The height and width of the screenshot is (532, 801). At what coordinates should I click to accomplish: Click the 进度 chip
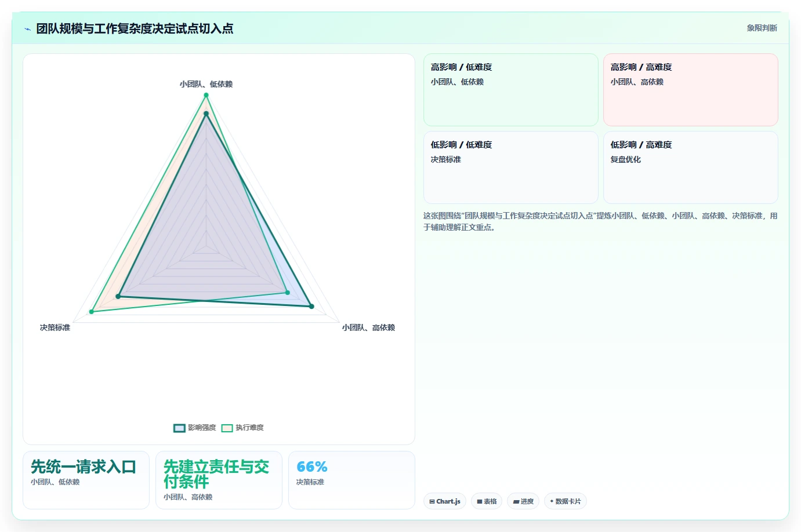[x=523, y=501]
